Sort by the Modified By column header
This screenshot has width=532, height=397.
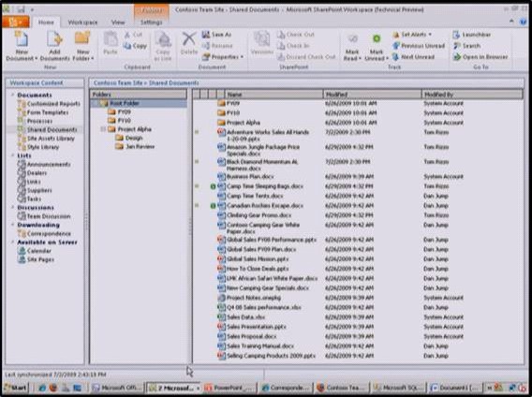pyautogui.click(x=472, y=95)
